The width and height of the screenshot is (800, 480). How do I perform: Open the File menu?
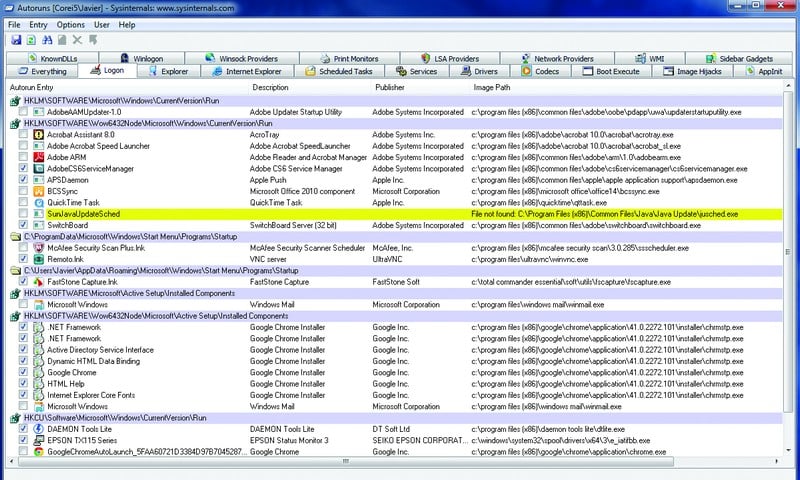[x=14, y=24]
